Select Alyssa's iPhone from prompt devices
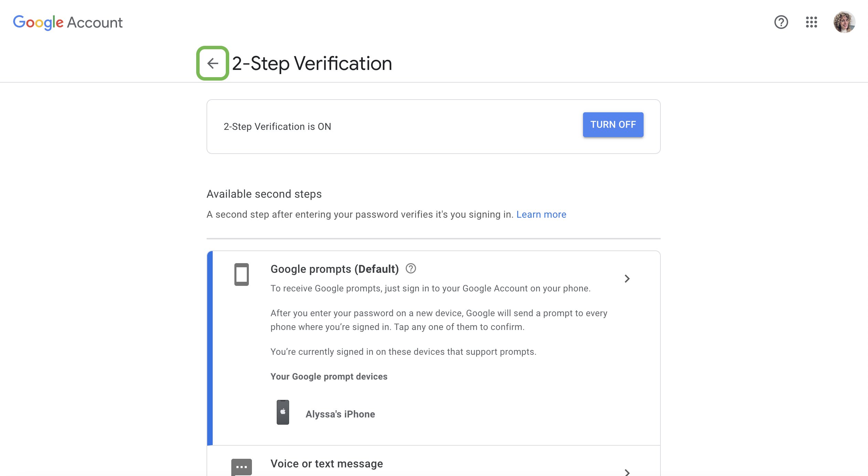 click(340, 414)
